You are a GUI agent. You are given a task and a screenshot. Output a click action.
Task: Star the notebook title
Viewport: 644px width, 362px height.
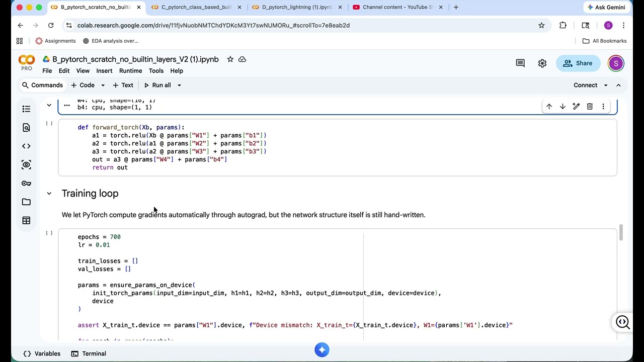click(230, 59)
